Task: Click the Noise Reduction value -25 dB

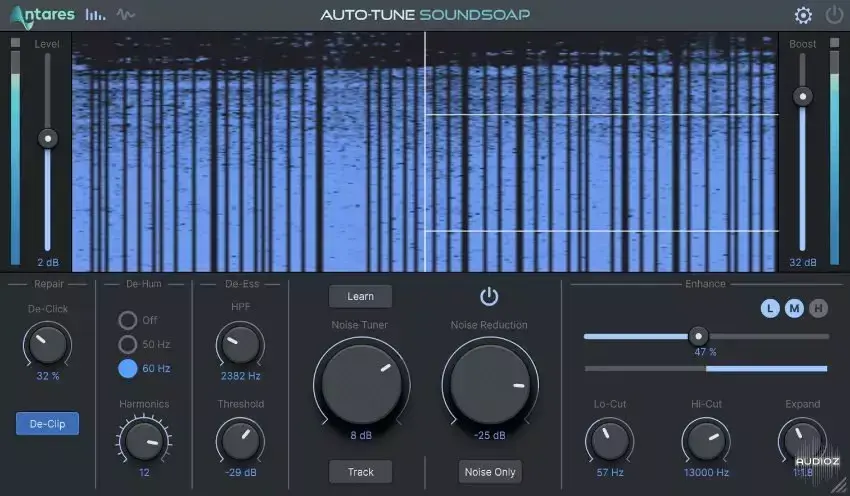Action: [x=490, y=435]
